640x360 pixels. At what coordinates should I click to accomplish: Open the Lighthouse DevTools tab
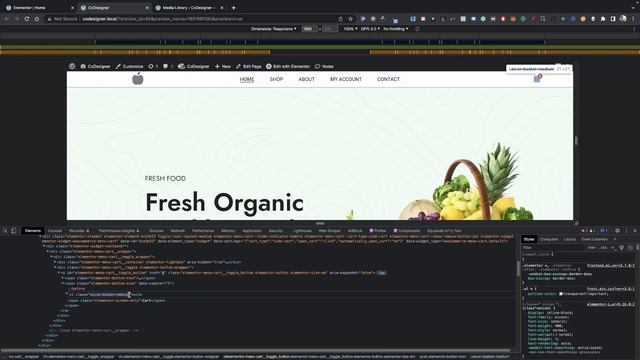point(302,231)
